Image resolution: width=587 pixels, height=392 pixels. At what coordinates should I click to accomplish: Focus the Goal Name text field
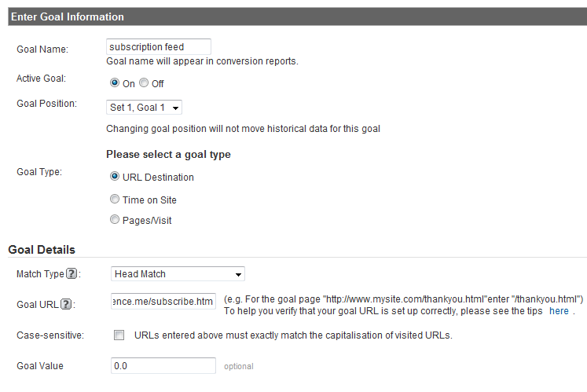click(x=159, y=47)
